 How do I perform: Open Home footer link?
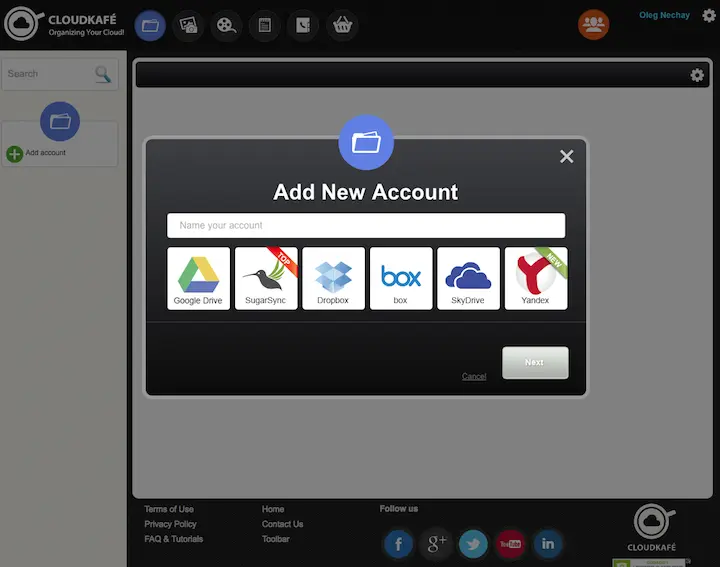pyautogui.click(x=273, y=509)
